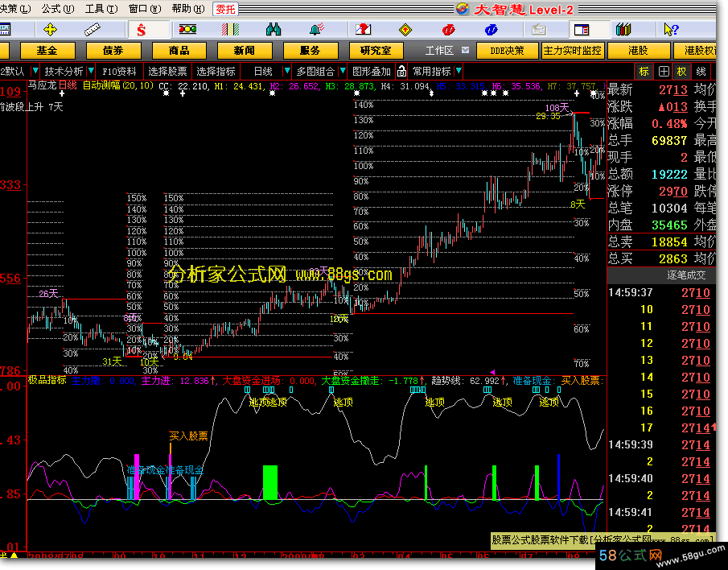This screenshot has height=570, width=728.
Task: Switch to the 商品 tab
Action: point(179,50)
